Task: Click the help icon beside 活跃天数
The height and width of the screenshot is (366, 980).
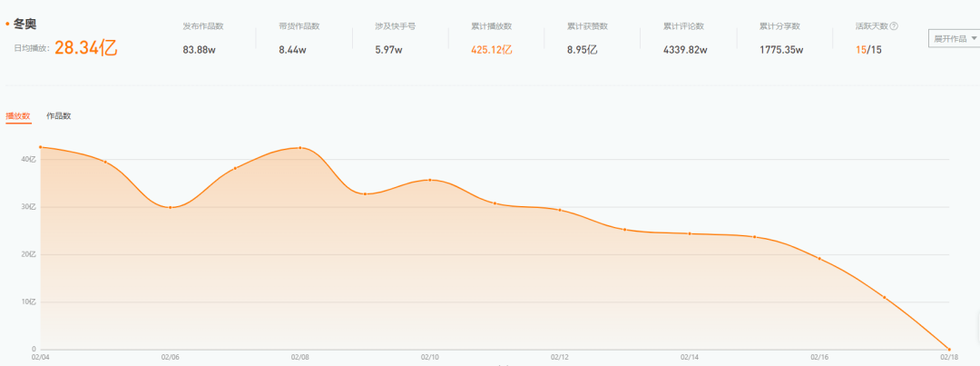Action: click(x=894, y=26)
